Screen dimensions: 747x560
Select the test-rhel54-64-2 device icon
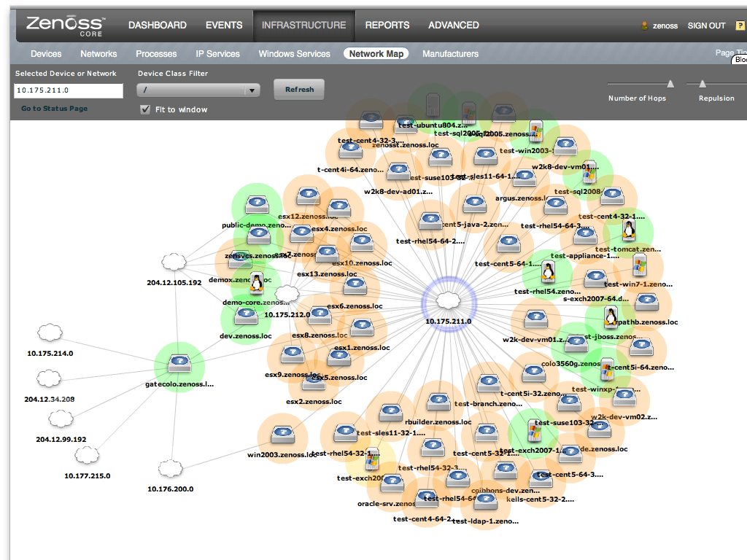(430, 222)
